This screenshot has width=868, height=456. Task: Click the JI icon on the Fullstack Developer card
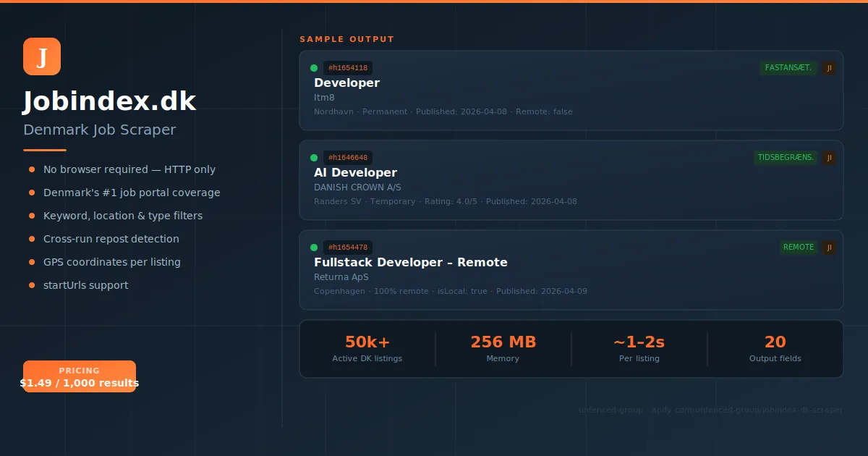[x=829, y=247]
